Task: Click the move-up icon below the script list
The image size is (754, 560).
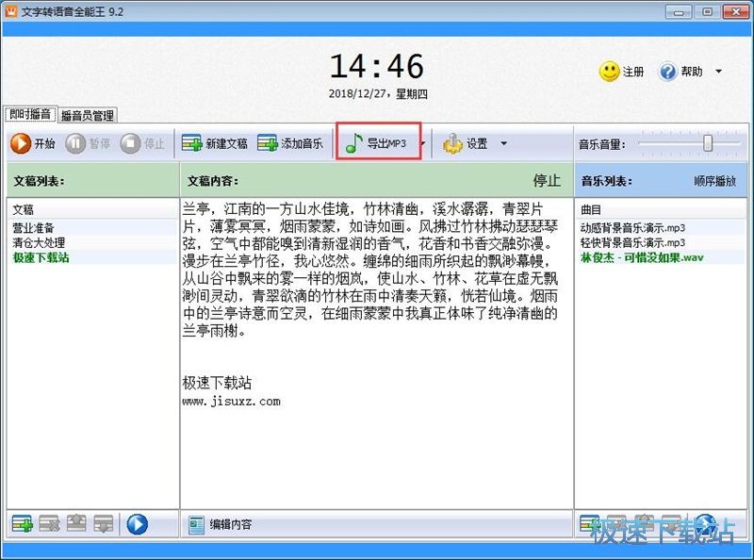Action: pos(76,523)
